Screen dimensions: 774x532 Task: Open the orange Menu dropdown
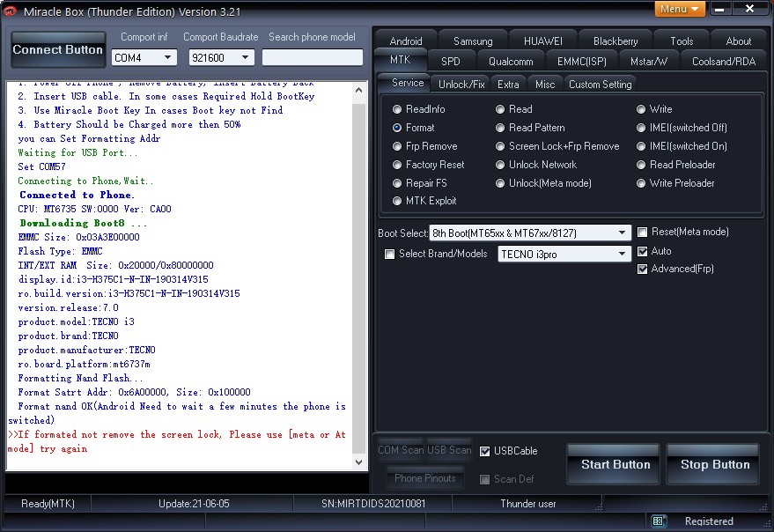point(679,9)
